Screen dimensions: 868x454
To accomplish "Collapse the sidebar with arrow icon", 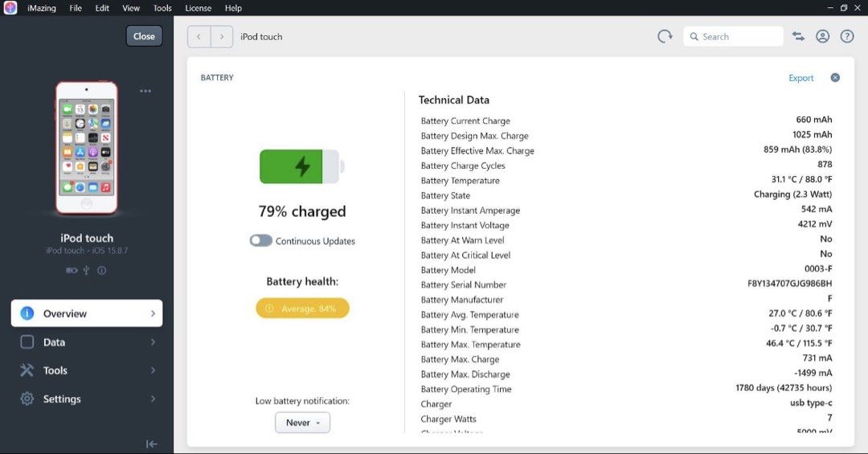I will [152, 444].
